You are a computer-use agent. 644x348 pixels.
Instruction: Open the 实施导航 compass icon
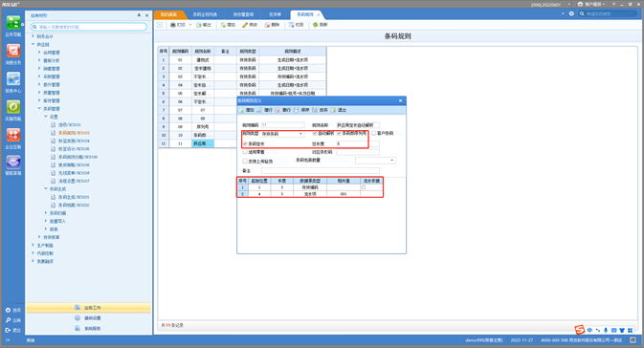click(13, 107)
